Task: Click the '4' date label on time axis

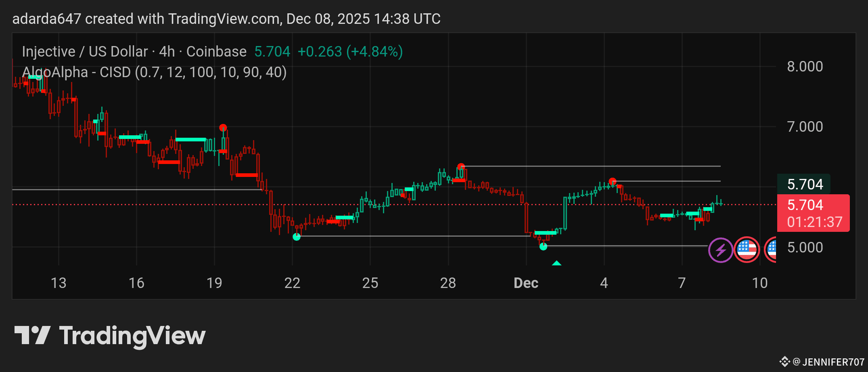Action: [x=604, y=283]
